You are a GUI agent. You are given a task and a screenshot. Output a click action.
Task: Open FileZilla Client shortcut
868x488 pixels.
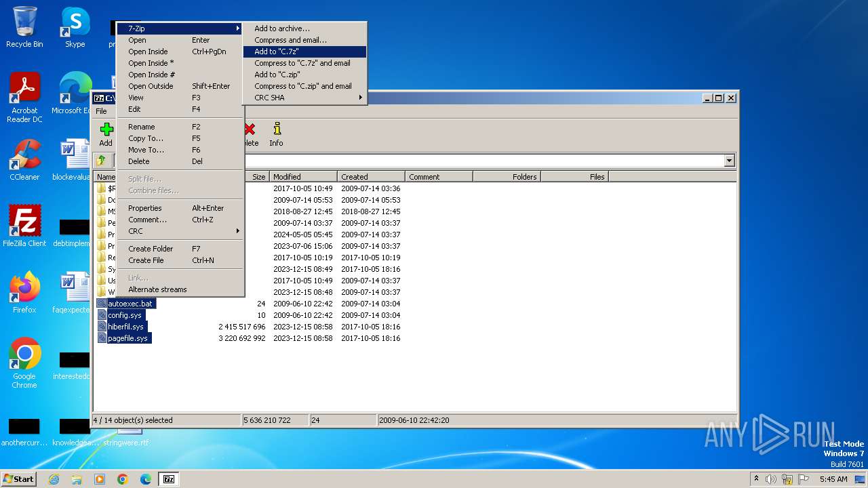[24, 226]
